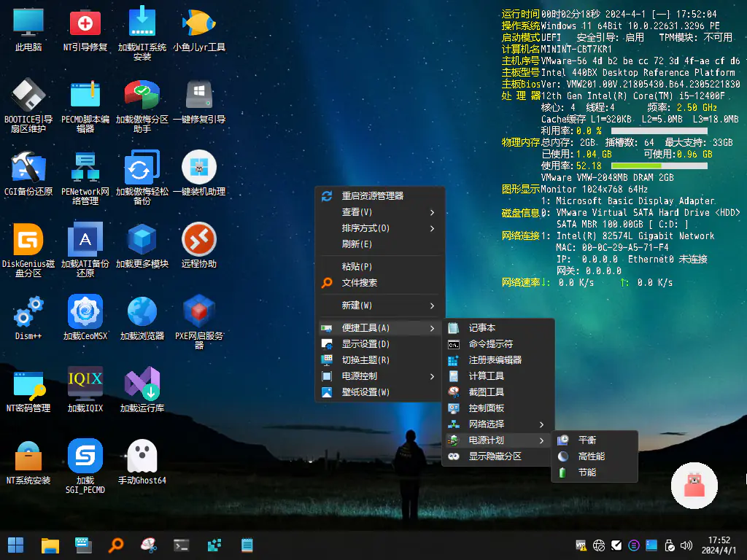Click the taskbar clock showing 17:52
Image resolution: width=747 pixels, height=560 pixels.
[719, 545]
